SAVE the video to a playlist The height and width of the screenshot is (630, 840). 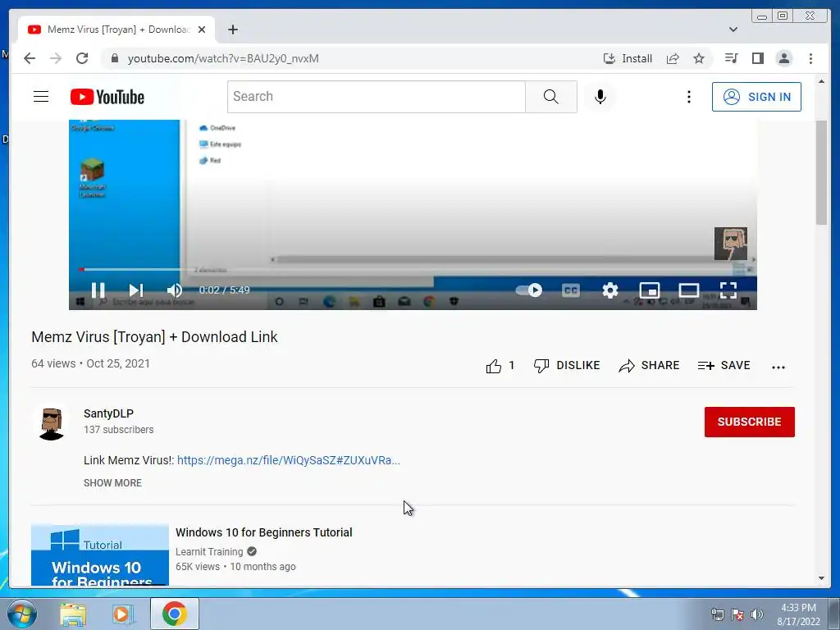pos(724,365)
